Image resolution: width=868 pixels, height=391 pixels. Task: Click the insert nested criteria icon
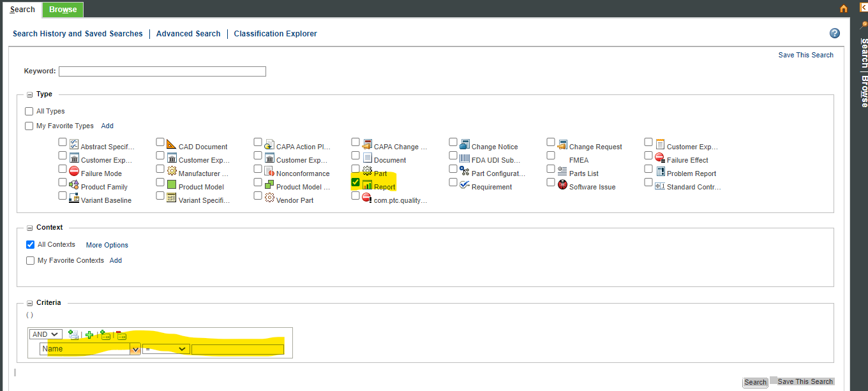(73, 334)
